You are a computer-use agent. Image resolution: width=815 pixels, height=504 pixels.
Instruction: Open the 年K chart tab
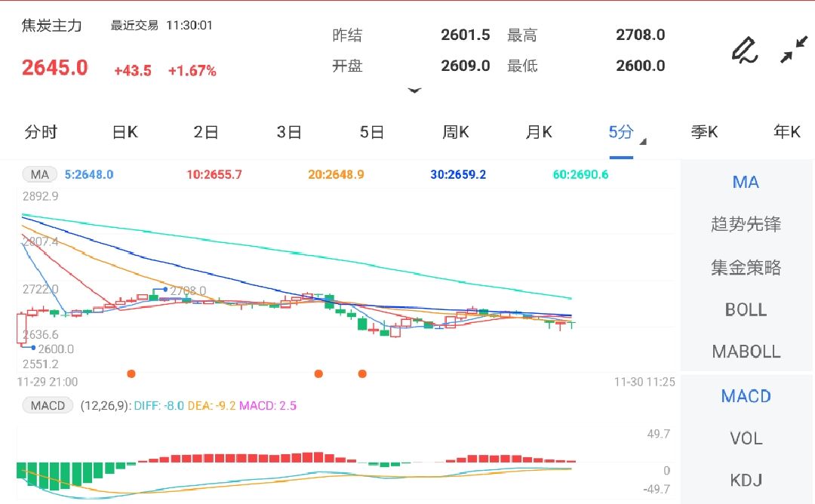[787, 132]
